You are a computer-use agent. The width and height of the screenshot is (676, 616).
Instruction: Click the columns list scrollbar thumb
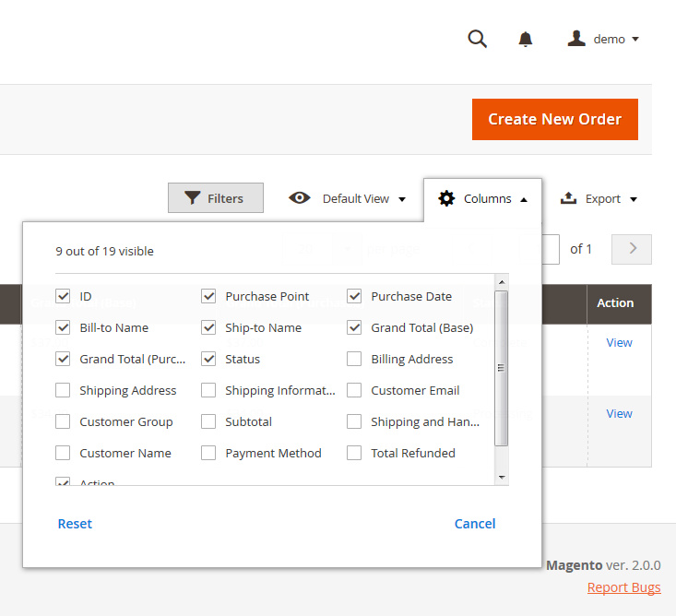501,368
